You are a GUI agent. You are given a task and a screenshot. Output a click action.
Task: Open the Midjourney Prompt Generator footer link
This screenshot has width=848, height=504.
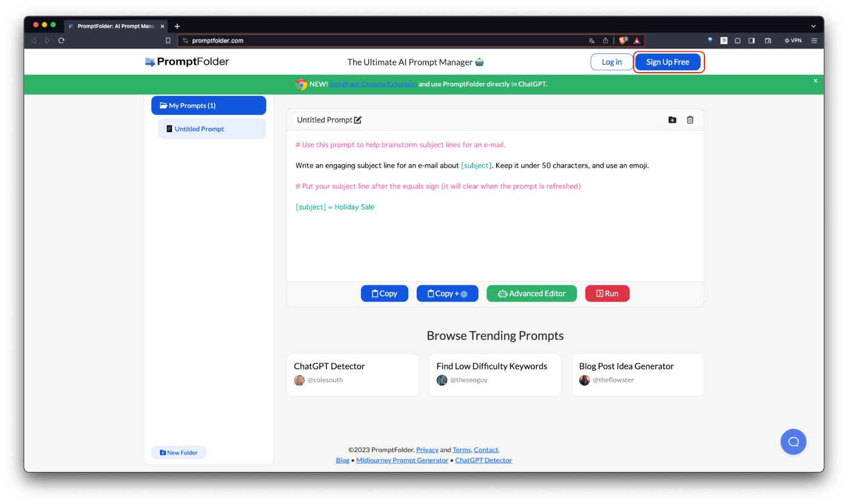coord(402,460)
